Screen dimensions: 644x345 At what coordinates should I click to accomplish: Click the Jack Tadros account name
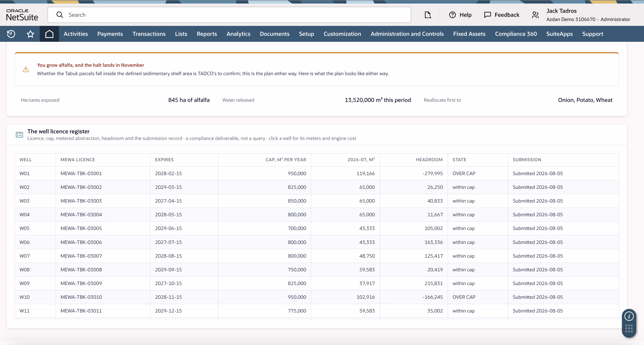[x=561, y=11]
